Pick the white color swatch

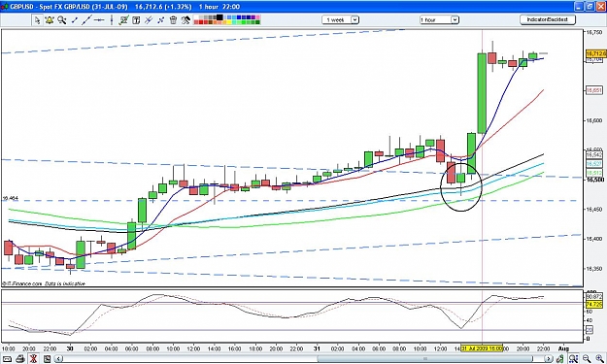click(x=196, y=17)
